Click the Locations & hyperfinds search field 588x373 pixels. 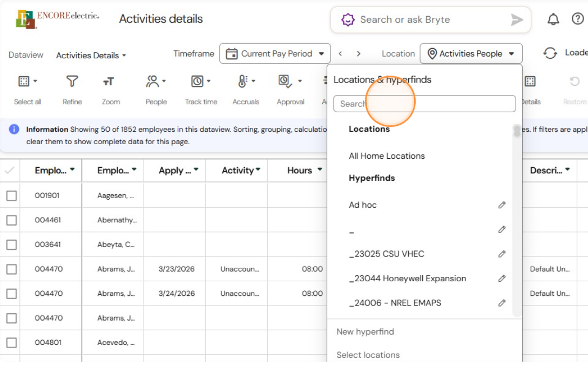424,104
